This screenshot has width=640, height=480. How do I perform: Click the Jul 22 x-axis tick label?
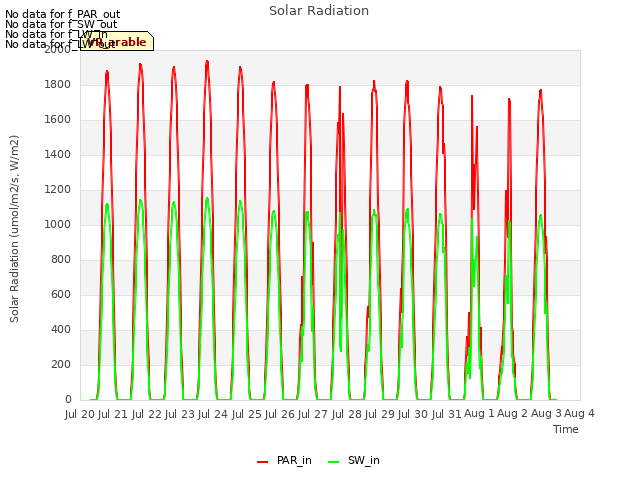(146, 414)
